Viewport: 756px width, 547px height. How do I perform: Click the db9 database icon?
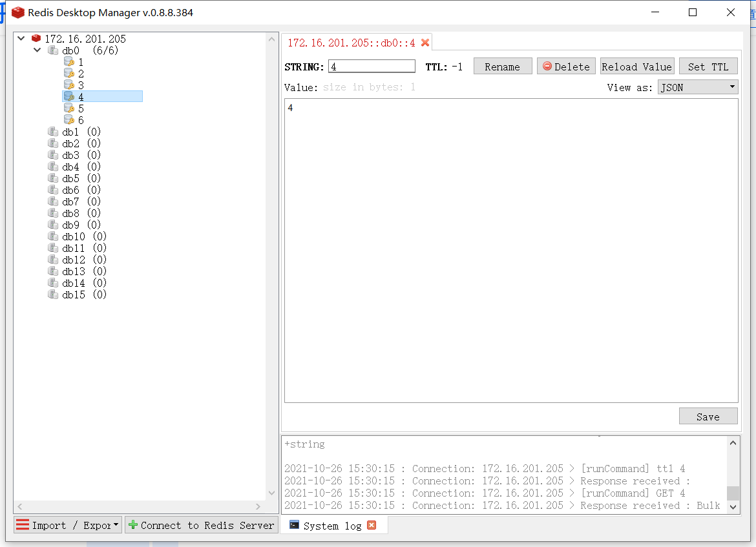53,225
